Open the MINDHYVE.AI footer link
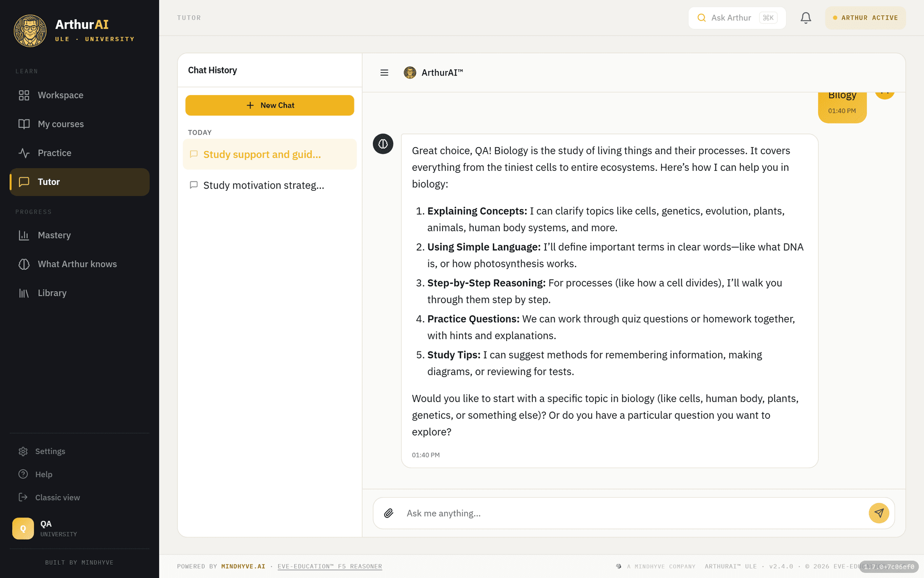 pyautogui.click(x=243, y=566)
